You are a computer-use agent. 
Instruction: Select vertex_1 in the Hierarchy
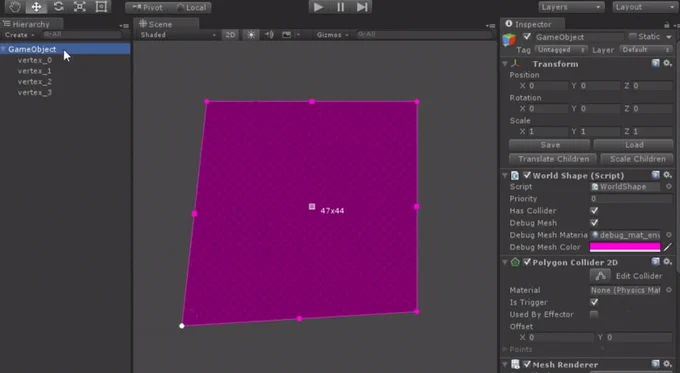pyautogui.click(x=35, y=71)
